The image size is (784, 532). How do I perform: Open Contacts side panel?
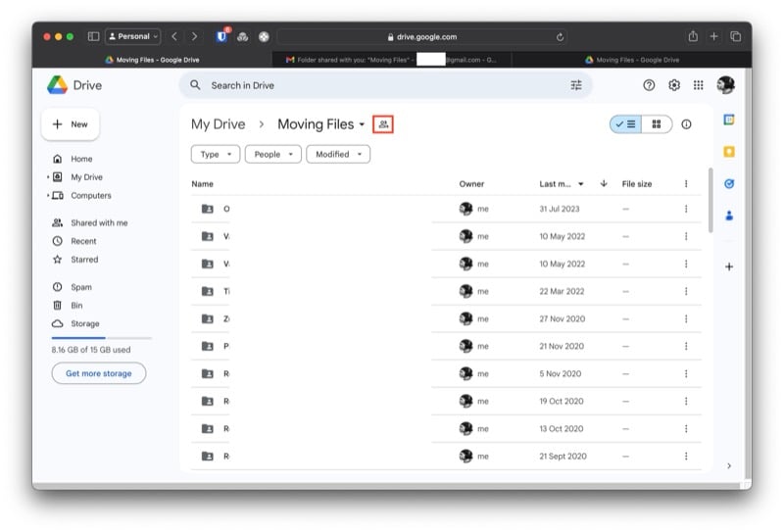tap(729, 216)
